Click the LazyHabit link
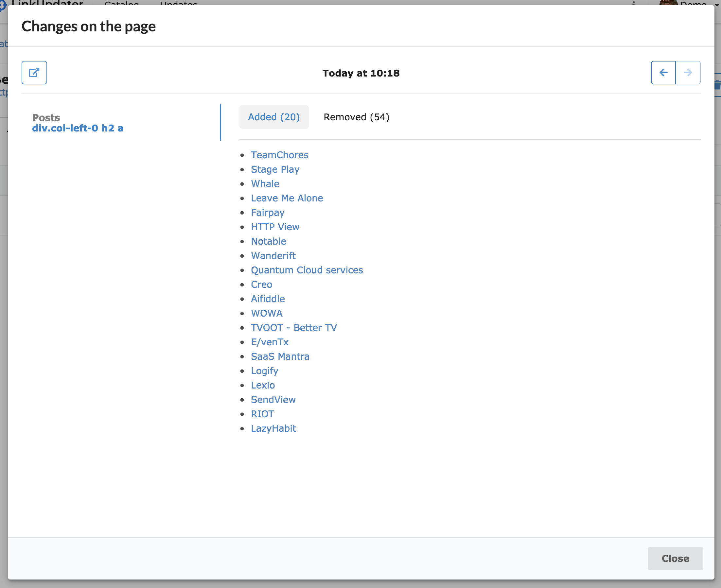This screenshot has width=721, height=588. point(273,428)
